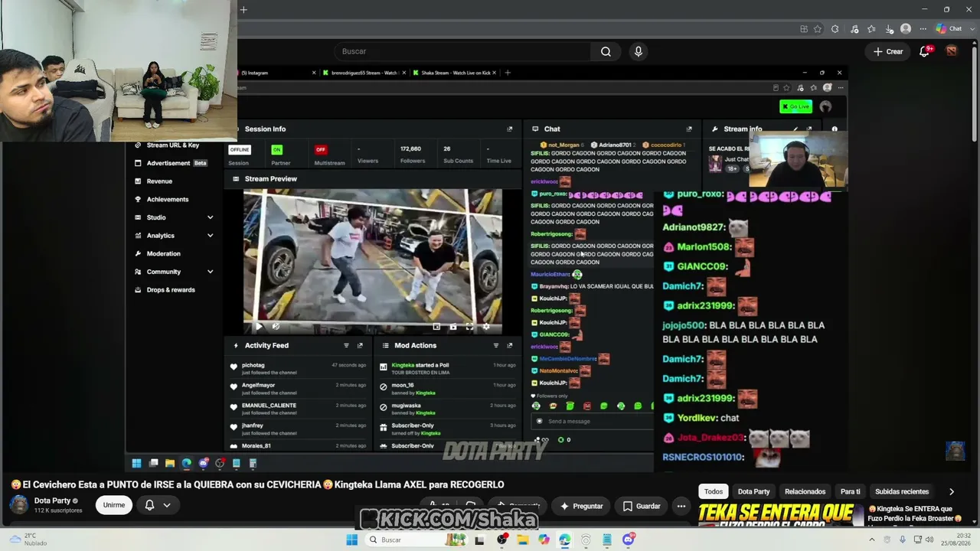Open Stream Preview settings gear
980x551 pixels.
click(x=486, y=327)
